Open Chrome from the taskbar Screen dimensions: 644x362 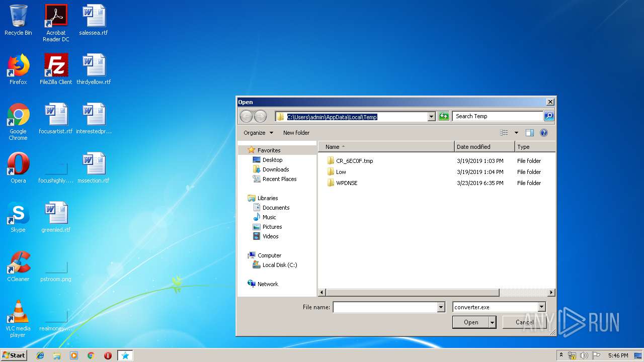click(91, 355)
